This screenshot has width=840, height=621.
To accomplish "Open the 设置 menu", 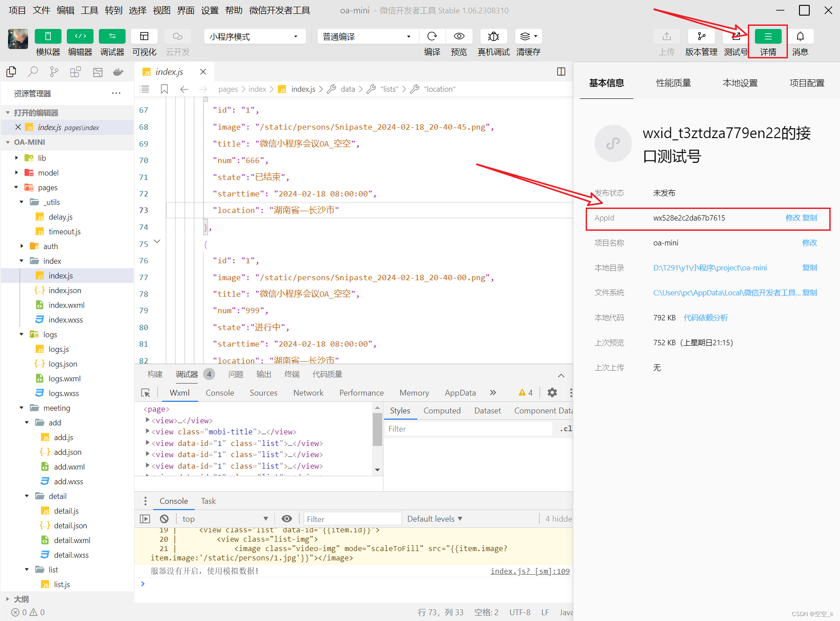I will [x=210, y=10].
